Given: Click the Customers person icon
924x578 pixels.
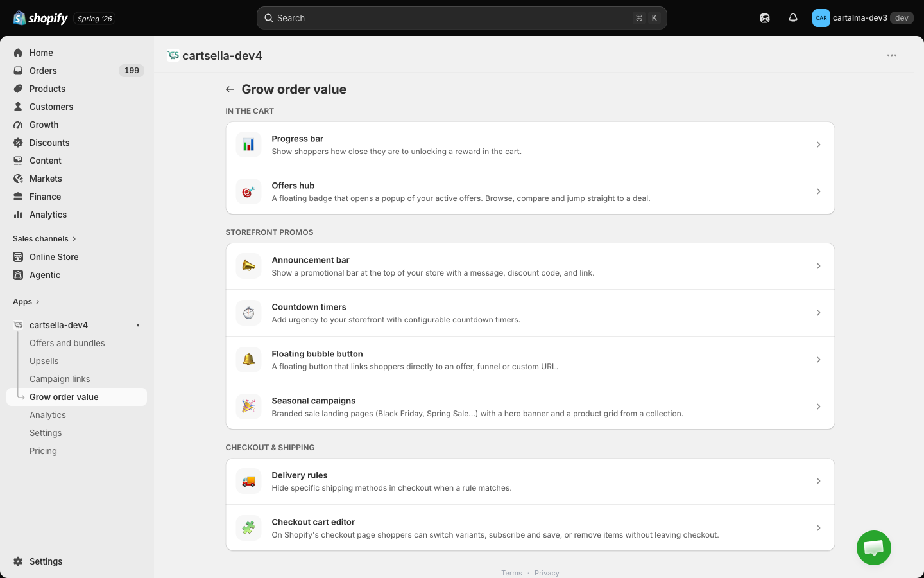Looking at the screenshot, I should click(x=18, y=107).
